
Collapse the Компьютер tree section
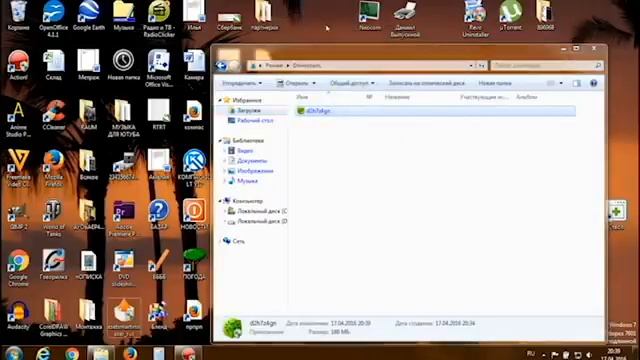tap(220, 201)
